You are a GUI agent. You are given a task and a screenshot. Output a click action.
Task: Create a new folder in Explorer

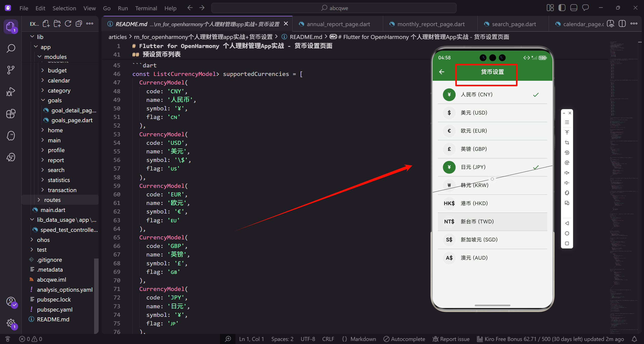point(57,24)
